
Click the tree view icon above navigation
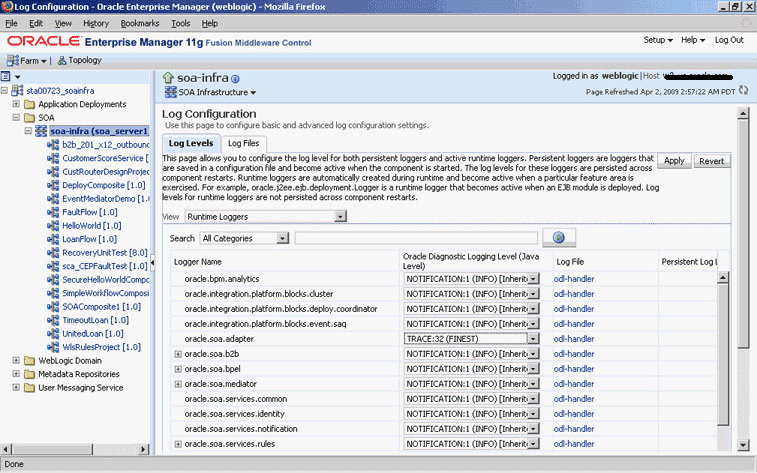coord(6,76)
